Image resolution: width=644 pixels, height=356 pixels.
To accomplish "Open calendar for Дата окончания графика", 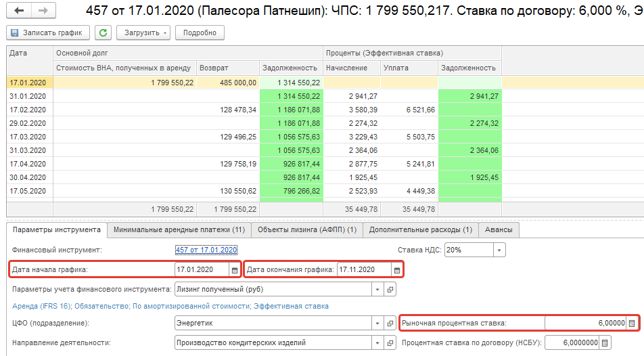I will [x=396, y=270].
